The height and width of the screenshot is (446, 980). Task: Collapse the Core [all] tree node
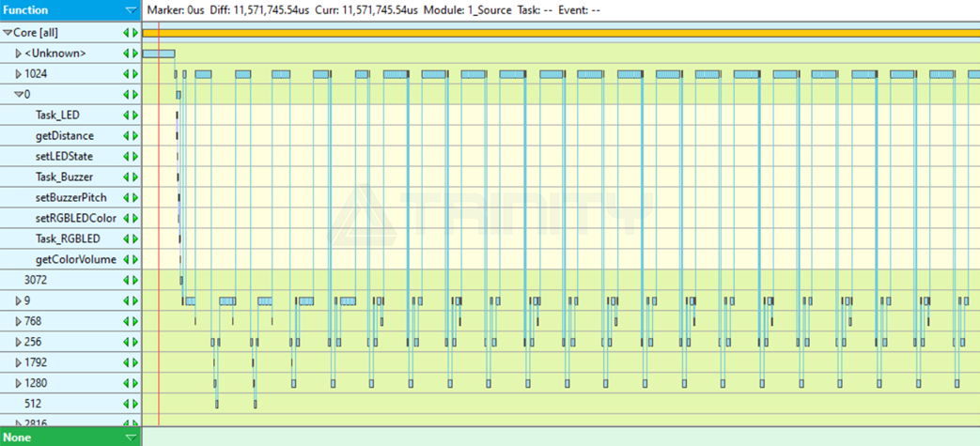[8, 33]
